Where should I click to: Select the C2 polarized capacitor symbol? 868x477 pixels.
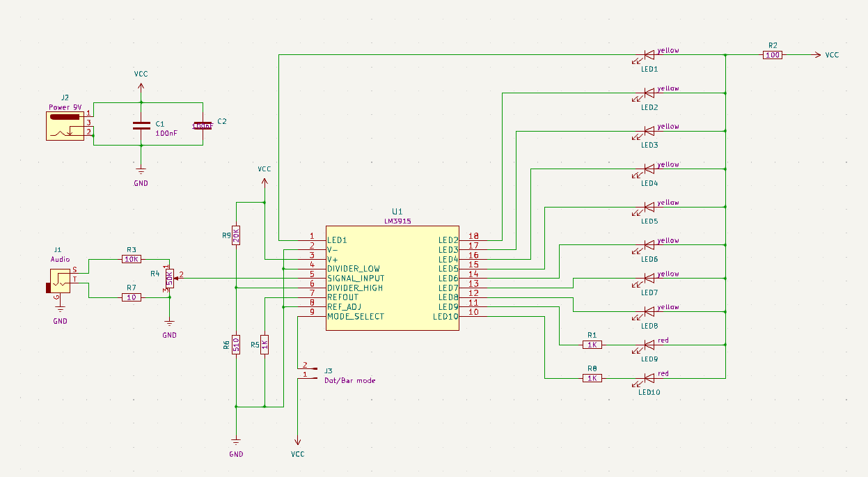coord(203,125)
